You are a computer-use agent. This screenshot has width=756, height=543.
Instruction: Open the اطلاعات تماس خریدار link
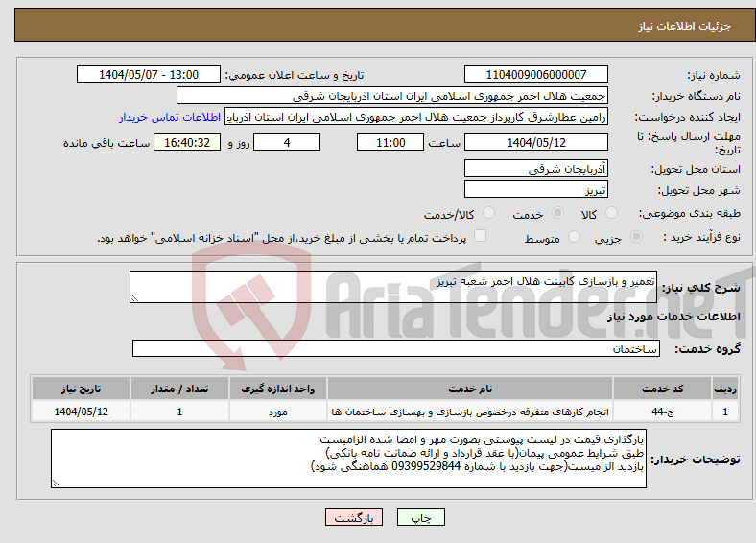(x=170, y=117)
